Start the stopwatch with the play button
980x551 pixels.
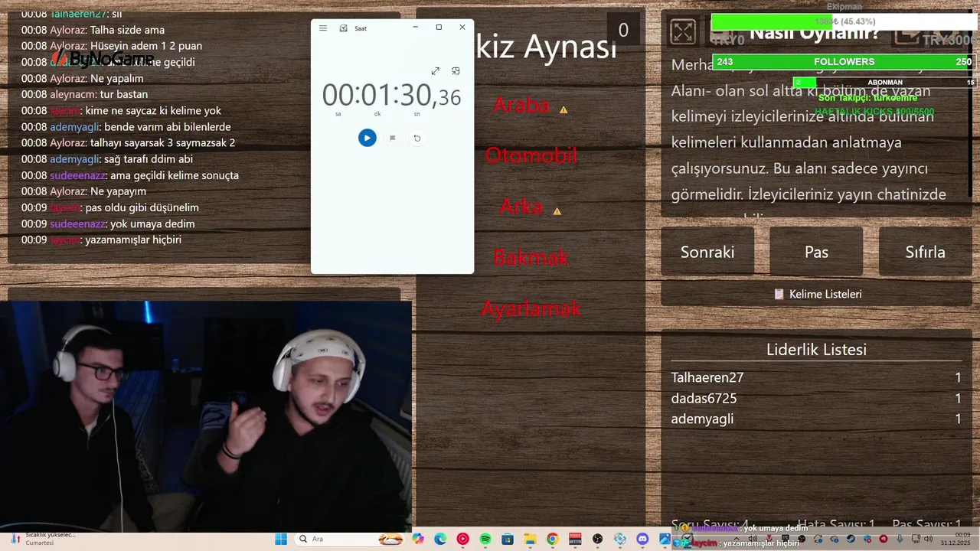point(367,138)
